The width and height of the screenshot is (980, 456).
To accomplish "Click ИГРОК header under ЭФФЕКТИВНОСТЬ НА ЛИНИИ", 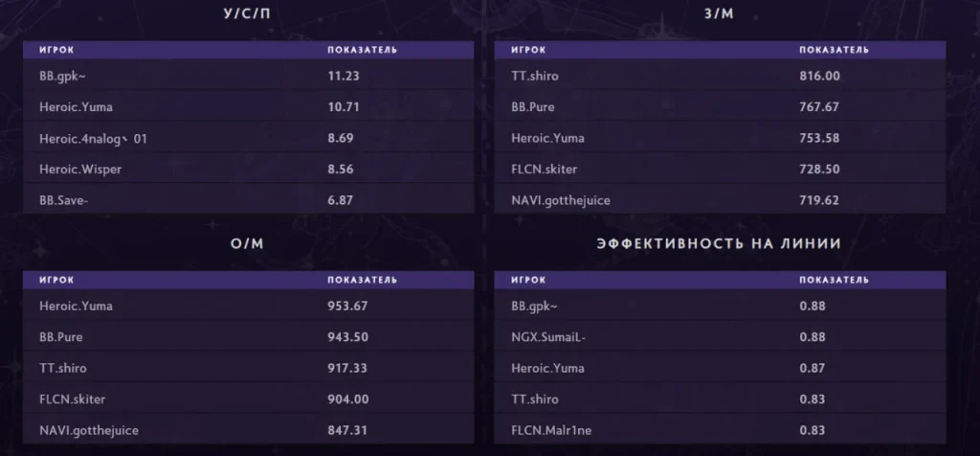I will [x=528, y=281].
